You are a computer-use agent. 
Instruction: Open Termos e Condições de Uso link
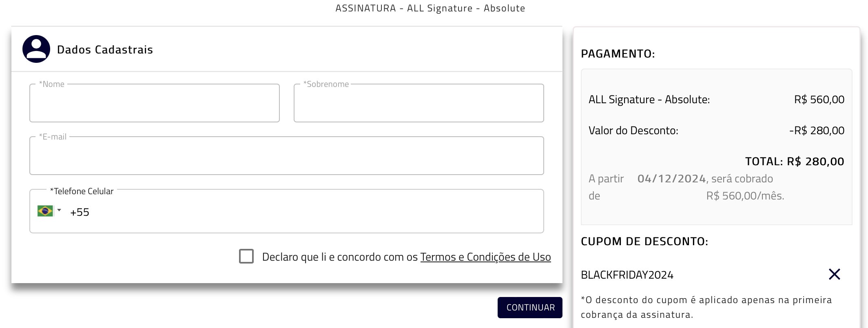click(485, 257)
